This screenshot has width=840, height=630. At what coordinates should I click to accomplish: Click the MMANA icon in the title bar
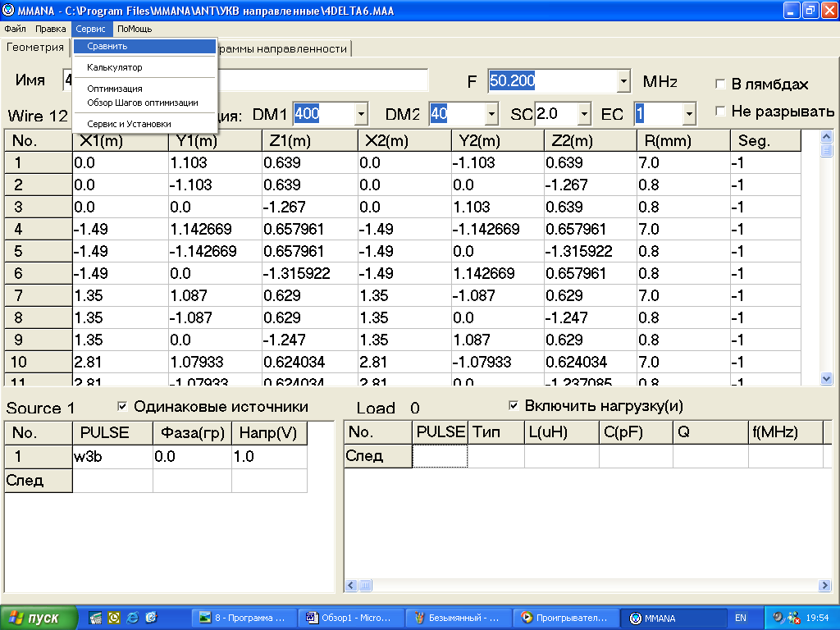(x=8, y=10)
